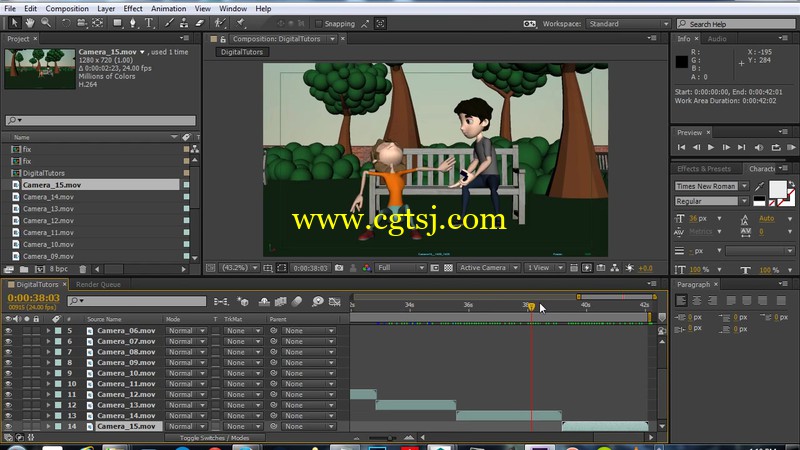
Task: Expand the Camera_06.mov layer properties
Action: click(x=48, y=331)
